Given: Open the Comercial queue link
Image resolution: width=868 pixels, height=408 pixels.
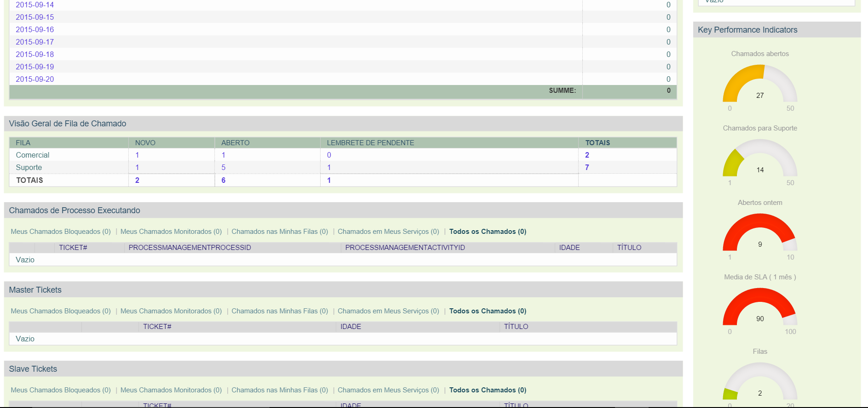Looking at the screenshot, I should 32,155.
